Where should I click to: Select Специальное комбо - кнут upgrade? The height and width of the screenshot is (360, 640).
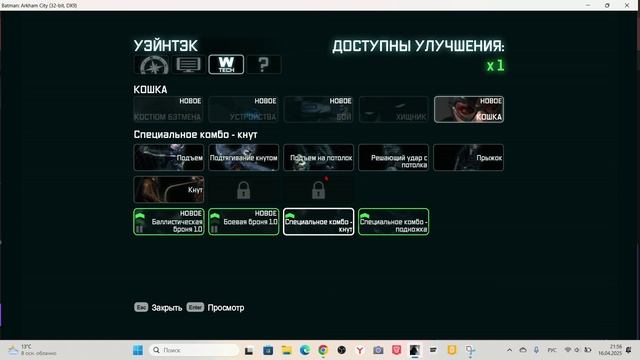[318, 222]
